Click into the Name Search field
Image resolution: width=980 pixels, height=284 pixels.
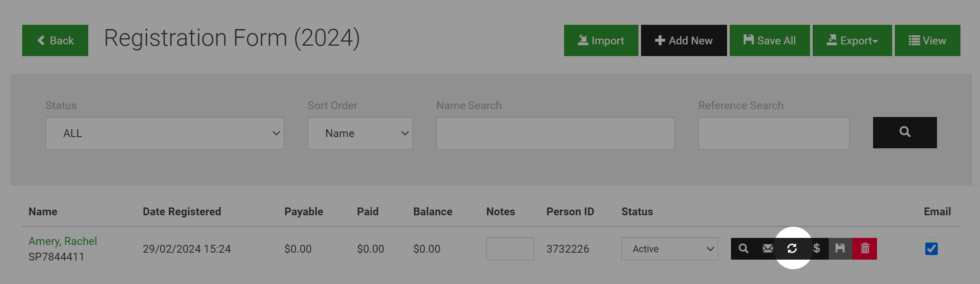555,133
